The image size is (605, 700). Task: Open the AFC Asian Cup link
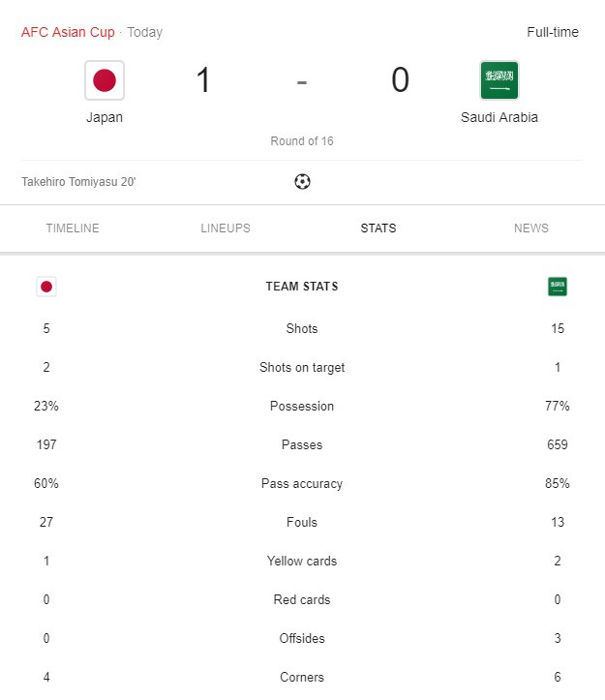(x=68, y=32)
